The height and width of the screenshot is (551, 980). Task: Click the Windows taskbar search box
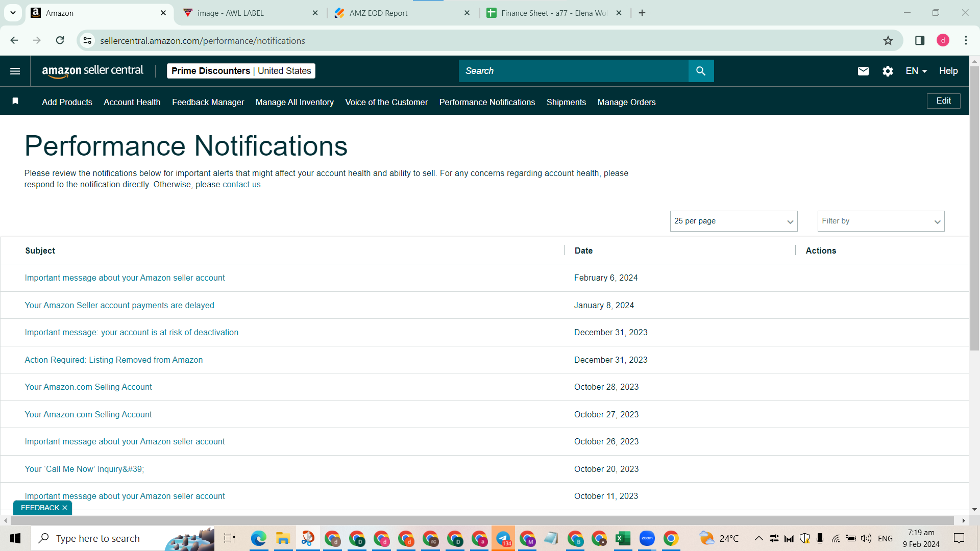click(122, 538)
